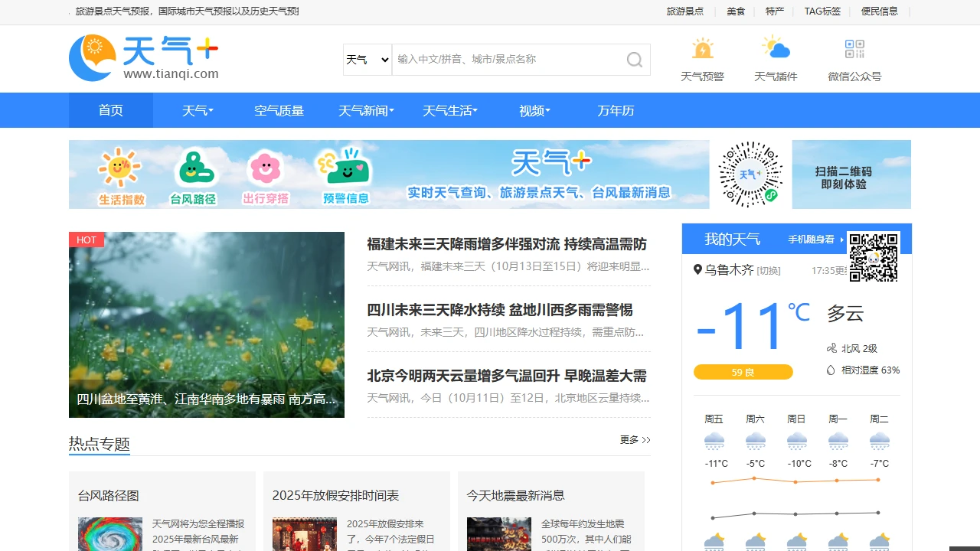980x551 pixels.
Task: Open the 万年历 menu item
Action: 617,110
